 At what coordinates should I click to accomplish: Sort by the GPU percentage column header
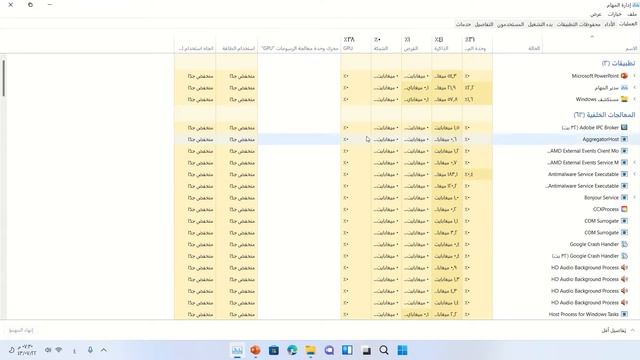click(356, 44)
